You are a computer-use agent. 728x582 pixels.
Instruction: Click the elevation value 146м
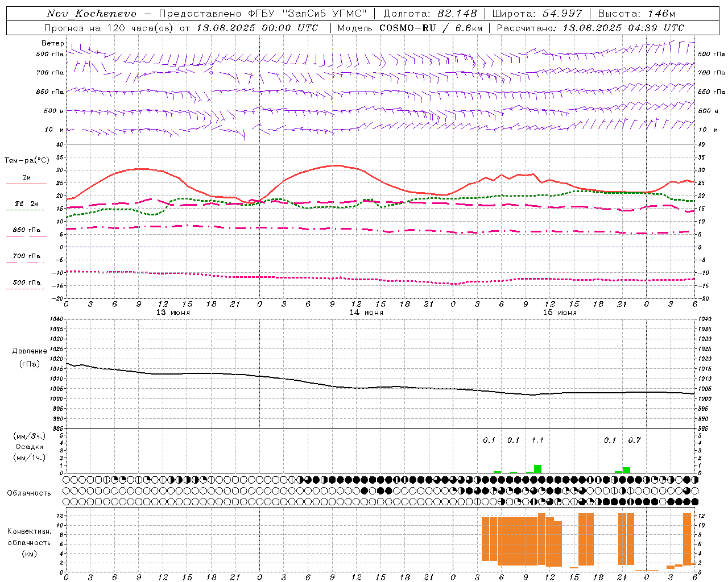click(661, 14)
